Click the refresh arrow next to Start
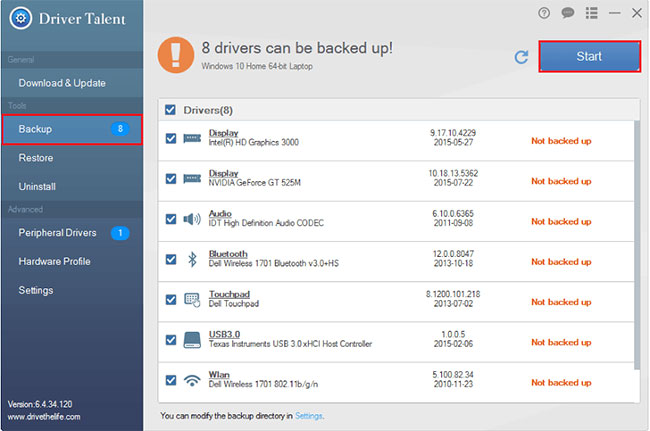 click(521, 57)
